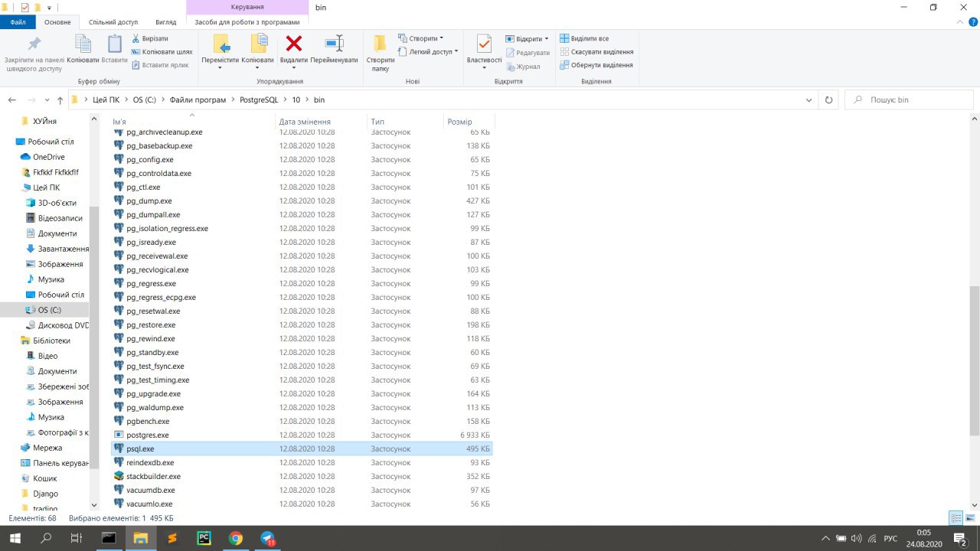The image size is (980, 551).
Task: Select OneDrive in the navigation pane
Action: [x=48, y=157]
